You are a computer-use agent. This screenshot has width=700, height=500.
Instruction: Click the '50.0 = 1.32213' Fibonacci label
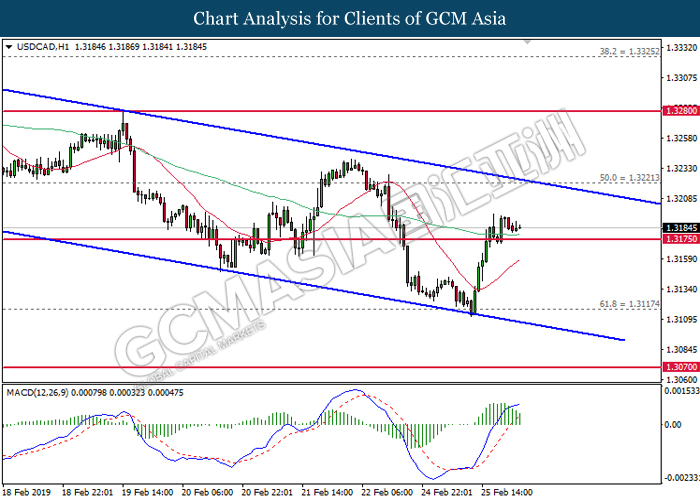tap(629, 178)
